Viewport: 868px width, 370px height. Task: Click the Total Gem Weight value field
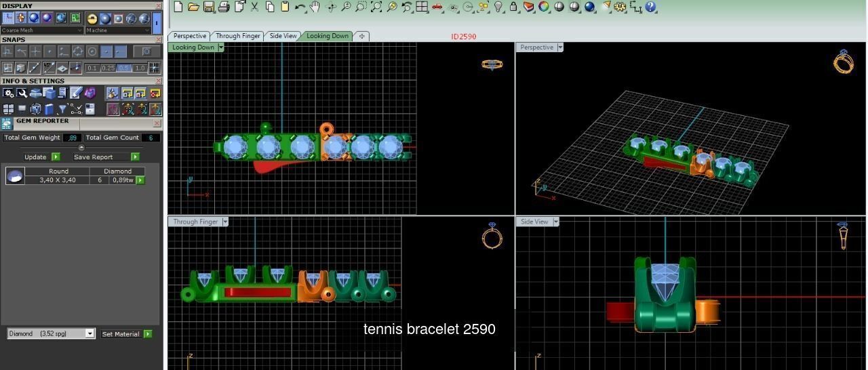click(x=72, y=138)
